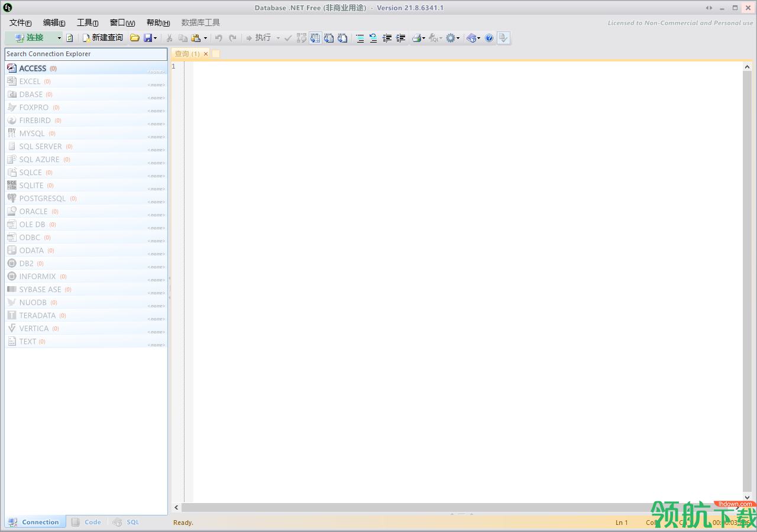Click the redo arrow icon
The width and height of the screenshot is (757, 532).
[x=232, y=38]
